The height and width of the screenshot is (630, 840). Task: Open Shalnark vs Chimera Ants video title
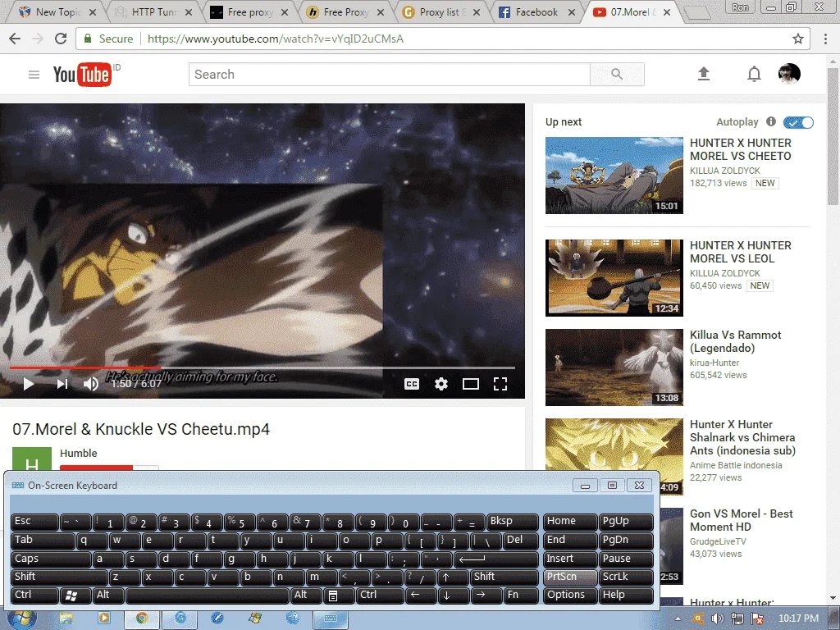pos(742,437)
